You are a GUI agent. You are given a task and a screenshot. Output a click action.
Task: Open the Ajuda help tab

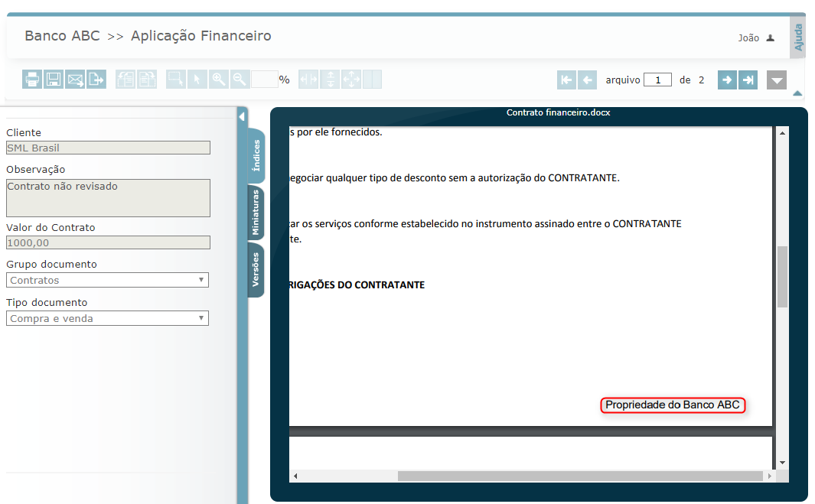pyautogui.click(x=797, y=37)
